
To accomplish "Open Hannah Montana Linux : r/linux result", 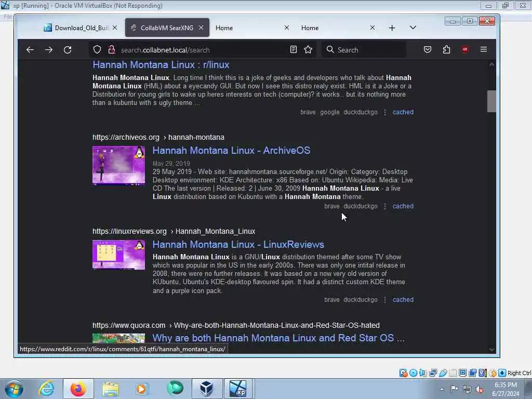I will (x=161, y=65).
